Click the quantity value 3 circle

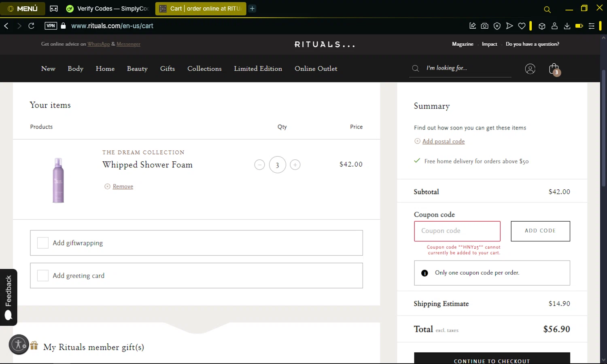277,165
